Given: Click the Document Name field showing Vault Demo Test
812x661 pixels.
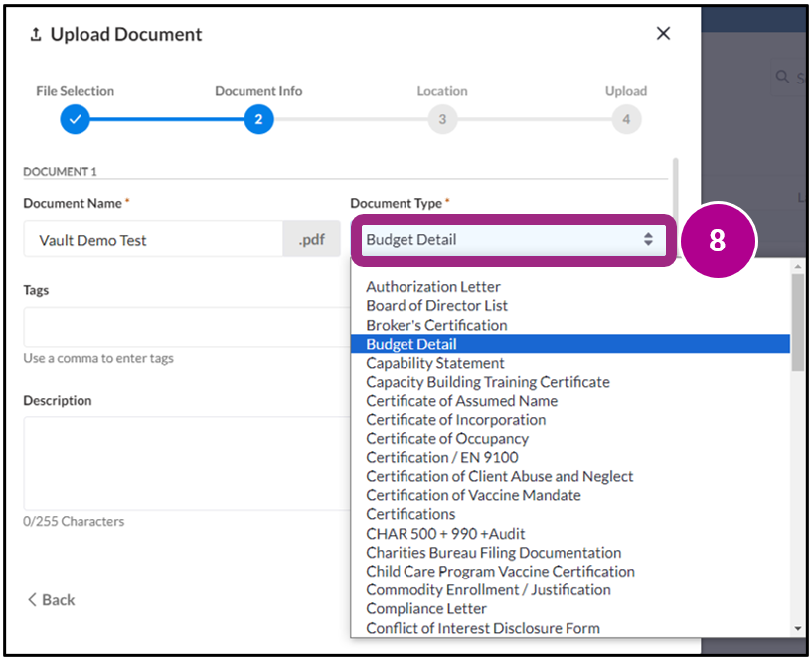Looking at the screenshot, I should (152, 239).
